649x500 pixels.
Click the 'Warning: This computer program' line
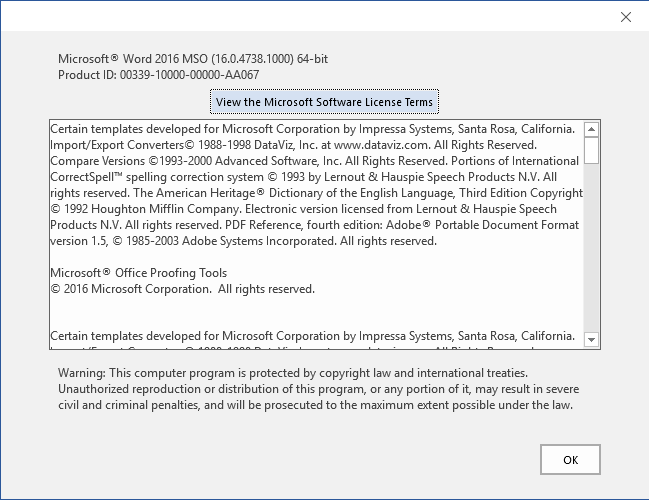coord(293,373)
